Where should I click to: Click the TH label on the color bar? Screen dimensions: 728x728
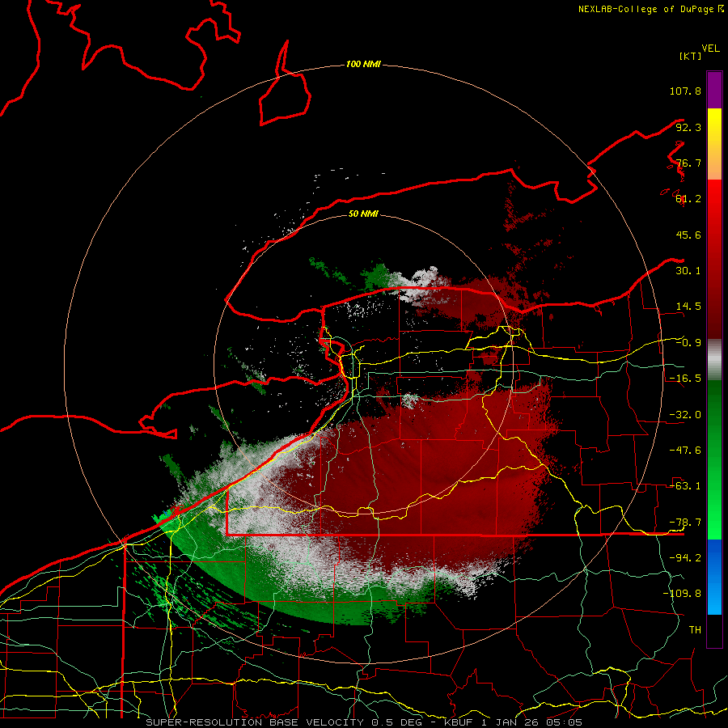coord(695,630)
